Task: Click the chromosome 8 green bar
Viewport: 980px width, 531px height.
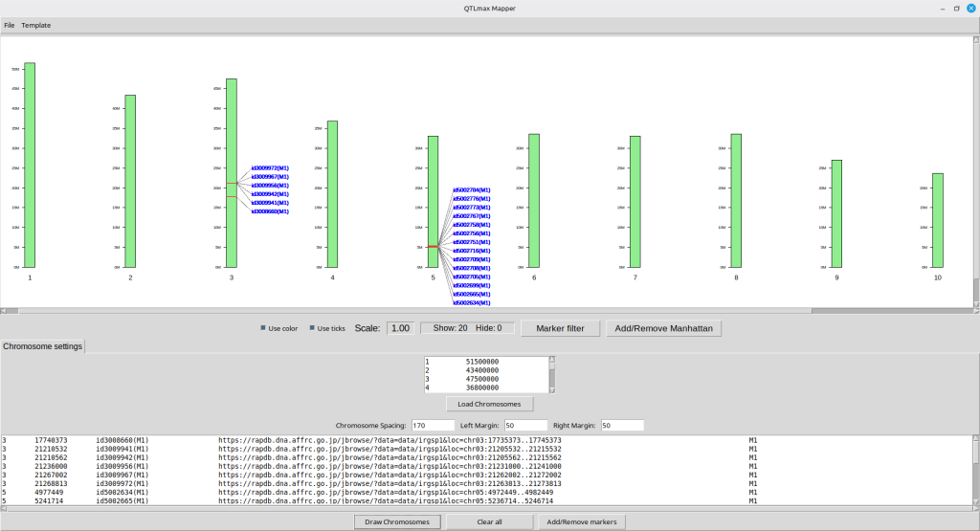Action: click(x=736, y=200)
